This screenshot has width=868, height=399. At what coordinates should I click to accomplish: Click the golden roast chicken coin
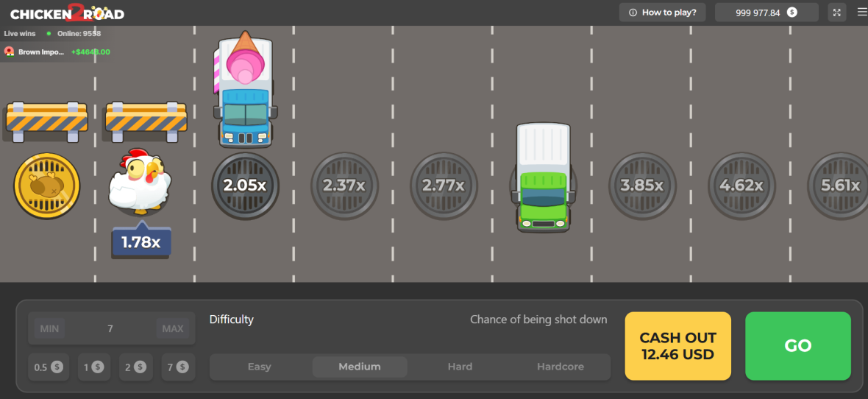point(46,186)
